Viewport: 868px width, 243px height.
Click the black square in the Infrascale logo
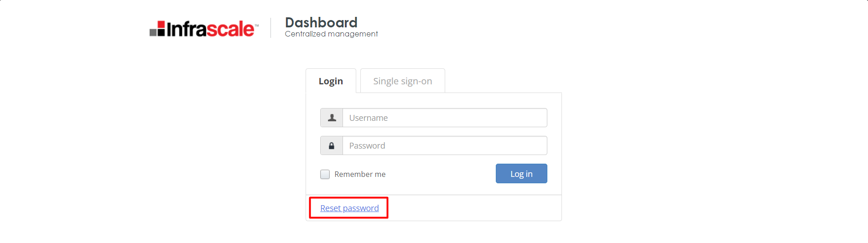[x=161, y=32]
